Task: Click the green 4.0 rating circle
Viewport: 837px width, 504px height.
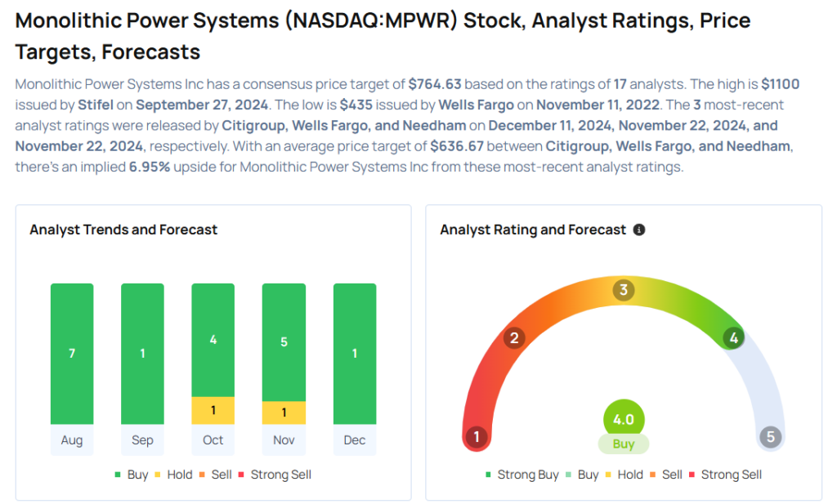Action: click(x=624, y=420)
